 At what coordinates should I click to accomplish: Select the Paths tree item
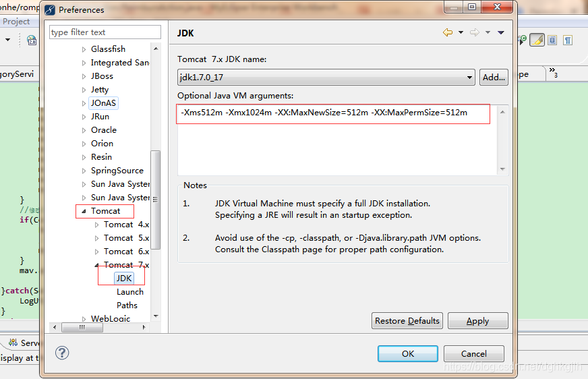pos(127,305)
